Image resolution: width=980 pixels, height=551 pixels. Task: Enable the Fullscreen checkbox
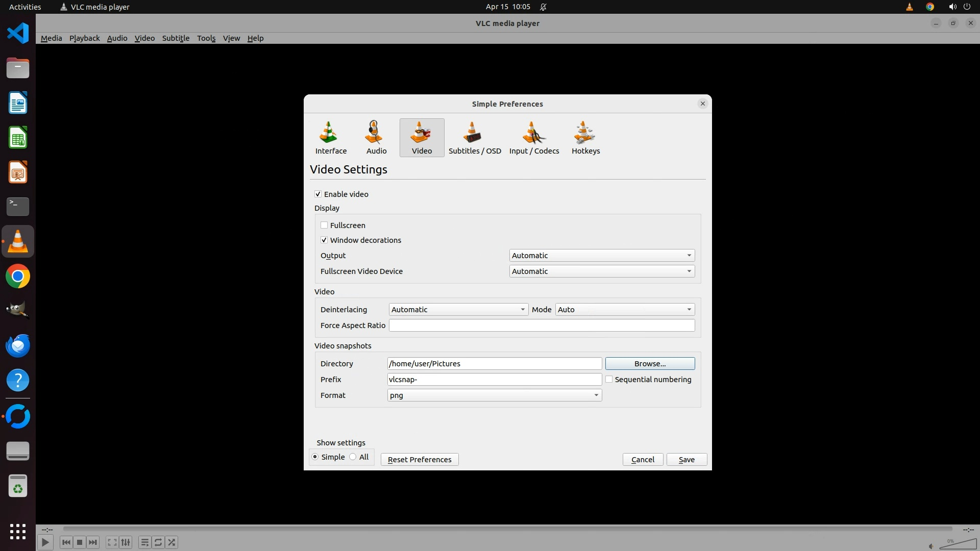pos(324,225)
